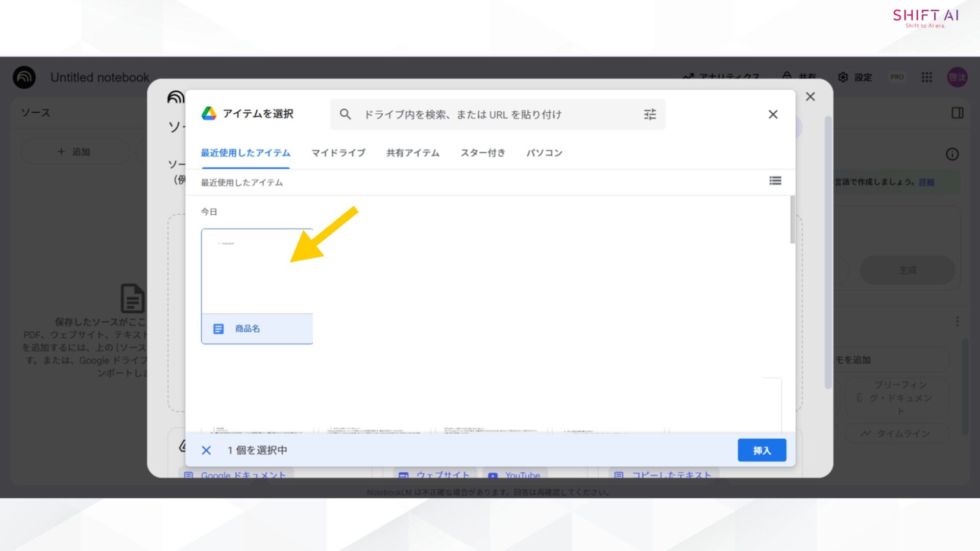
Task: Switch to the マイドライブ tab
Action: click(x=338, y=153)
